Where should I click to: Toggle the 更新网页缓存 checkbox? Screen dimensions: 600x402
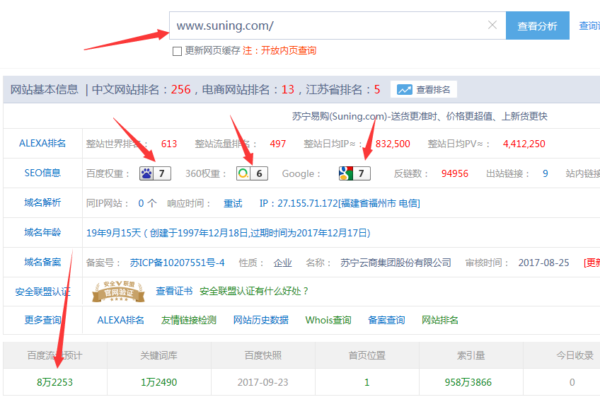(177, 51)
